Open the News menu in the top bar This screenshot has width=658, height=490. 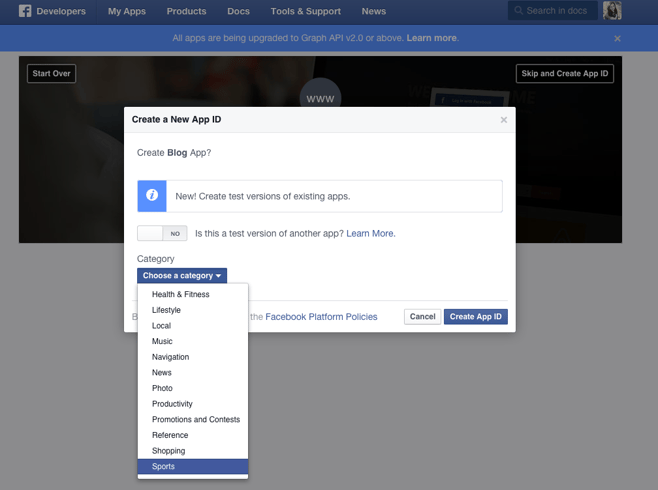coord(373,11)
